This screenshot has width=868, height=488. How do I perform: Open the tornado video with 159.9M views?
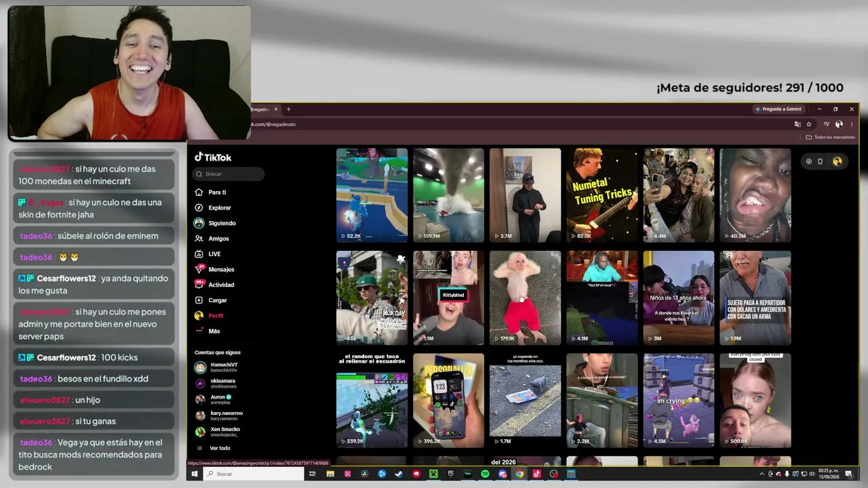point(449,195)
